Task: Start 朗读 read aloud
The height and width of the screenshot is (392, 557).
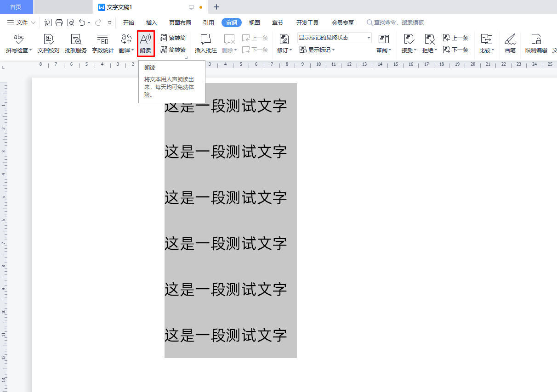Action: point(145,44)
